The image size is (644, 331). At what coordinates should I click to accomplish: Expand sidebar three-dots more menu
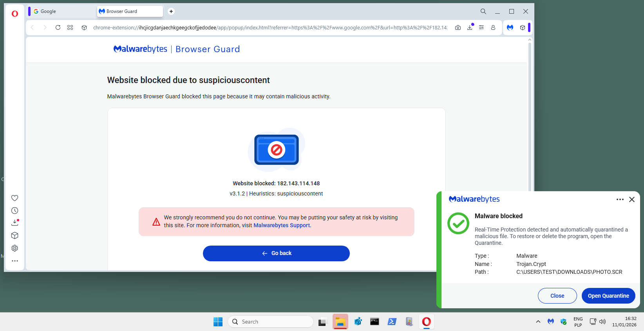pyautogui.click(x=15, y=261)
